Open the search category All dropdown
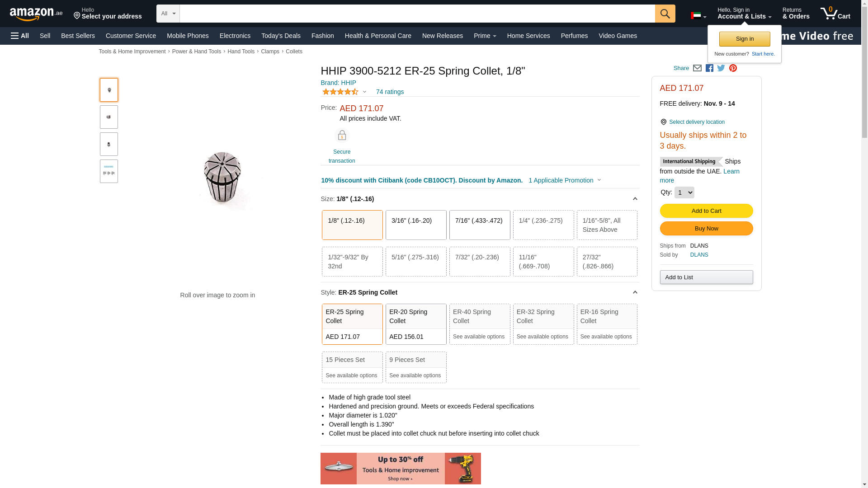 point(168,14)
